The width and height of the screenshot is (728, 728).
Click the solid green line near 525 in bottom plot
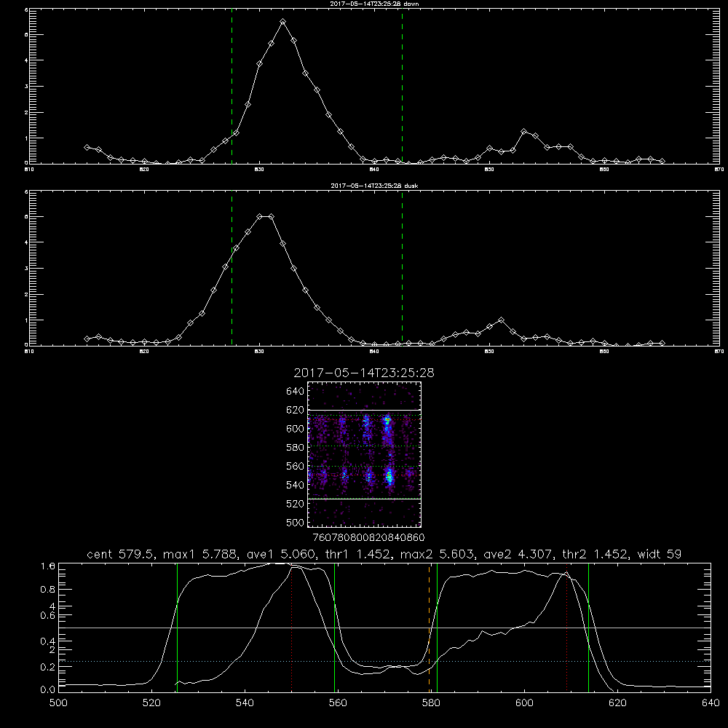[x=177, y=628]
